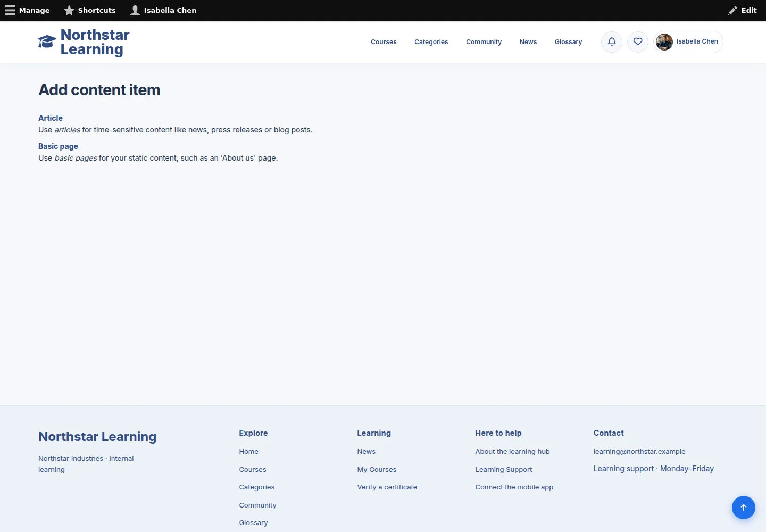This screenshot has width=766, height=532.
Task: Click the Edit toolbar button
Action: (743, 10)
